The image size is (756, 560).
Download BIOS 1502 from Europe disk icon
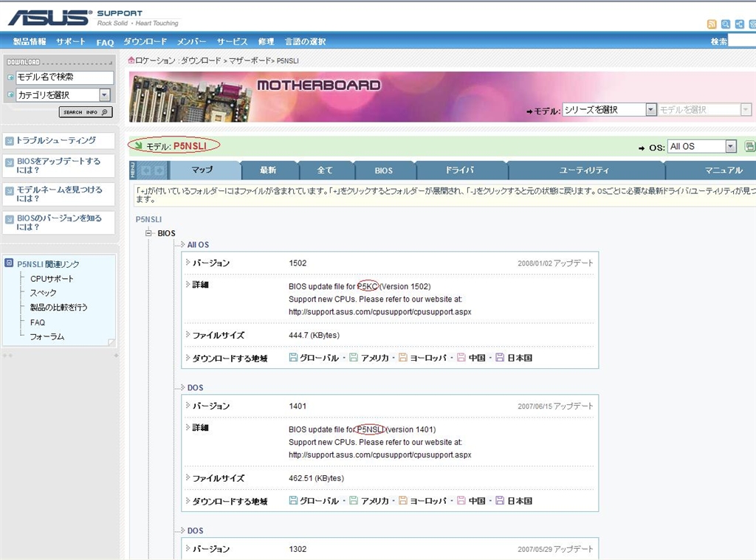[402, 357]
